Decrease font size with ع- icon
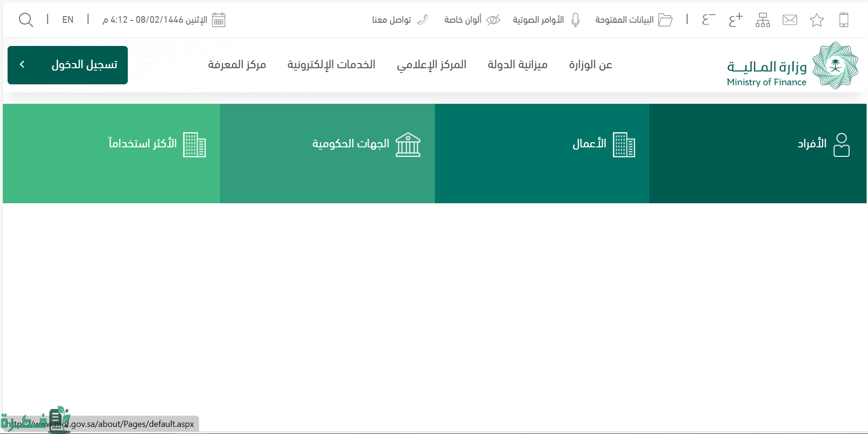 (708, 20)
